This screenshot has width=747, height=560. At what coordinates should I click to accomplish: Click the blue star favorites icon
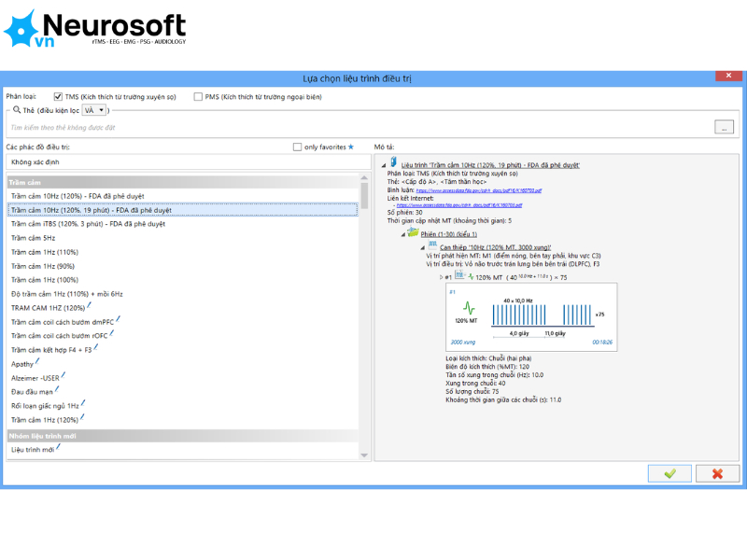[351, 147]
